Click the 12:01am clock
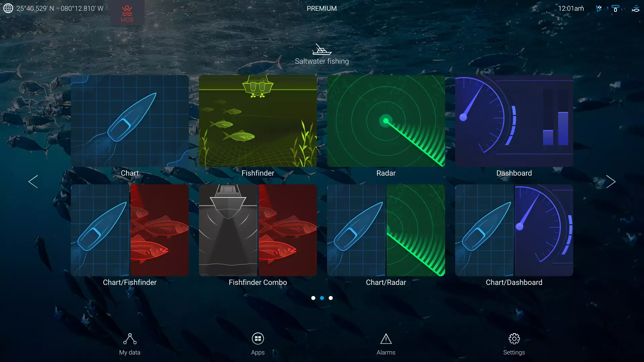This screenshot has height=362, width=644. (x=571, y=8)
